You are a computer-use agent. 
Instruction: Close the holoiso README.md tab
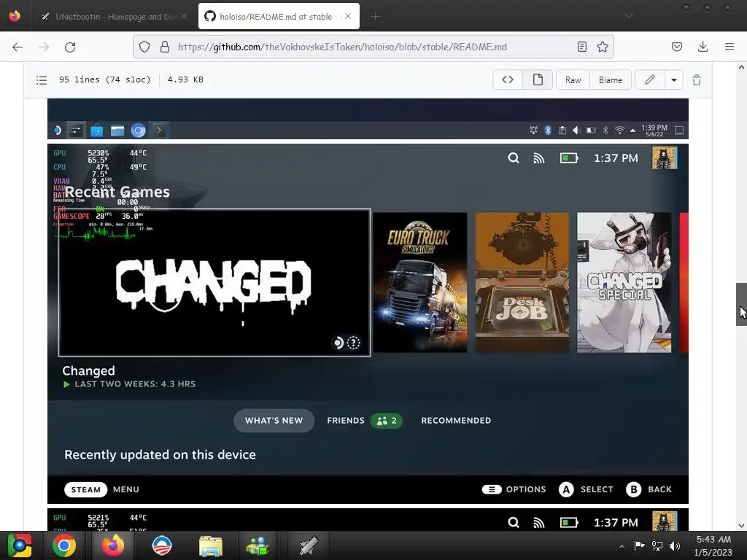click(348, 16)
